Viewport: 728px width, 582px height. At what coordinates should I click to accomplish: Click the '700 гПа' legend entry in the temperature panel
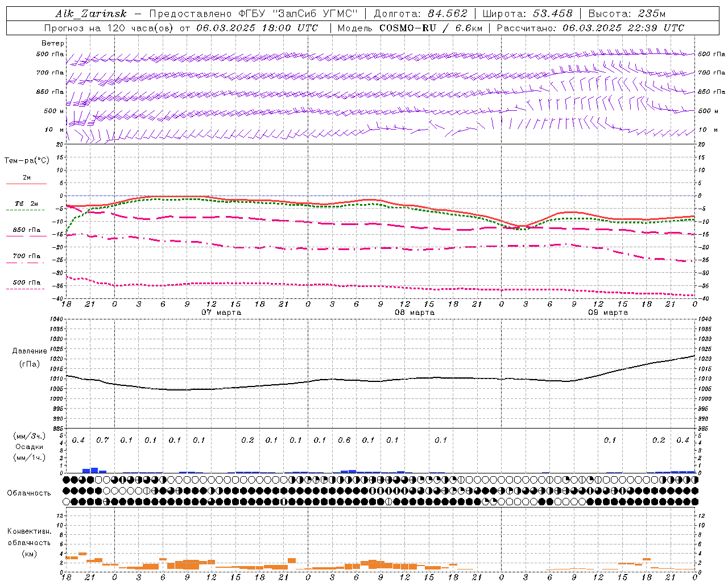click(x=27, y=256)
